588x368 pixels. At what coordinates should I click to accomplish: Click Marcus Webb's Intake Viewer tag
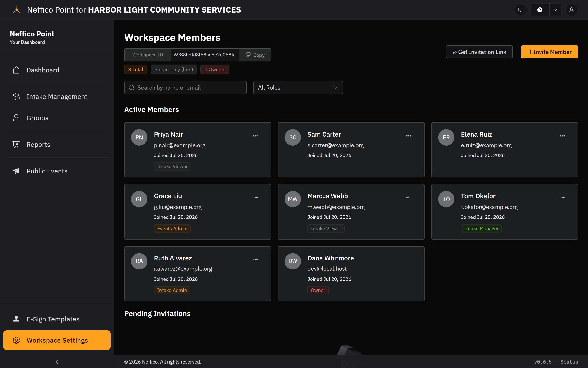tap(326, 228)
